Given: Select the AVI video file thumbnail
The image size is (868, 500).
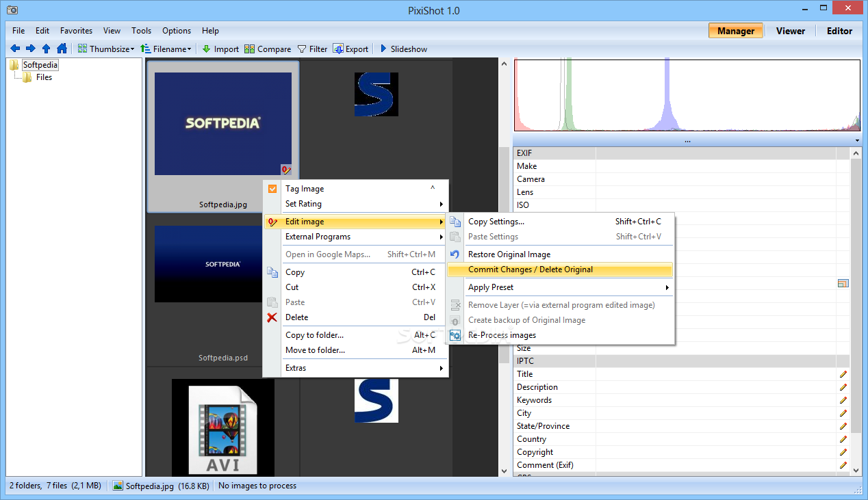Looking at the screenshot, I should click(x=223, y=427).
